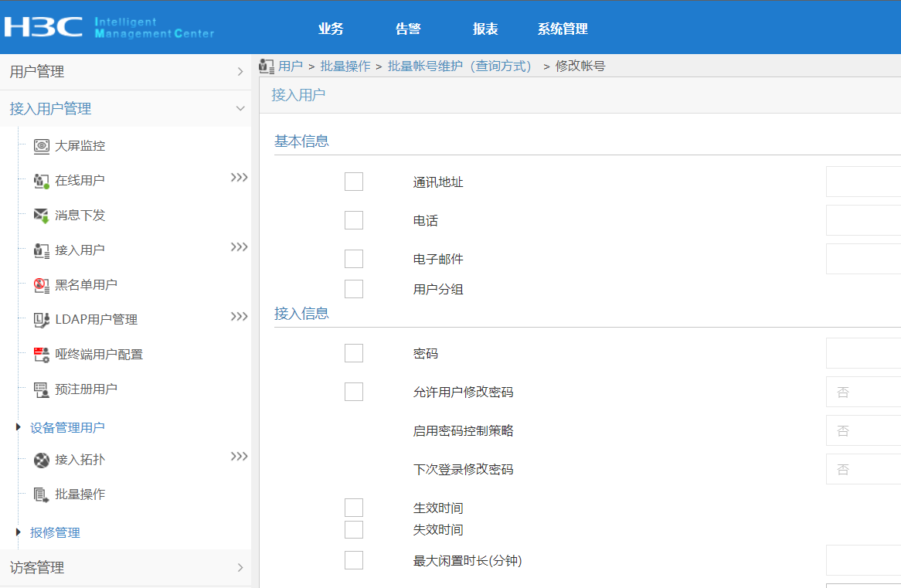The image size is (901, 588).
Task: Check the 密码 checkbox
Action: [x=354, y=353]
